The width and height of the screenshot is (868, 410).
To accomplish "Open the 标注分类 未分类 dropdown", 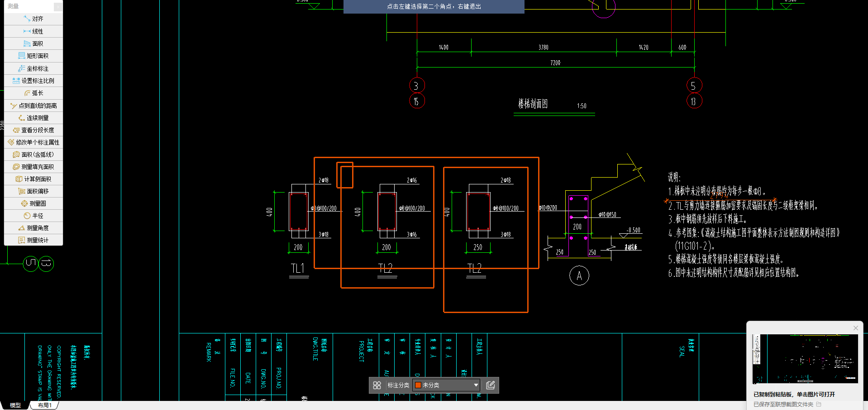I will (446, 385).
